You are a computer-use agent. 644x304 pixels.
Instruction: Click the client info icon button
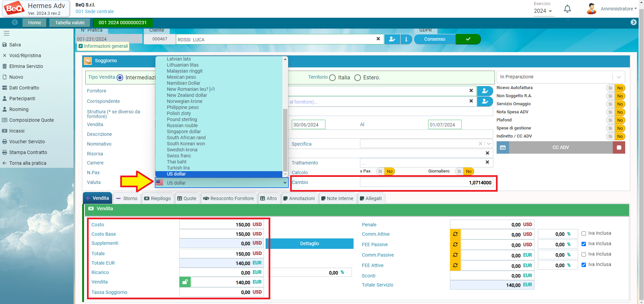coord(406,39)
